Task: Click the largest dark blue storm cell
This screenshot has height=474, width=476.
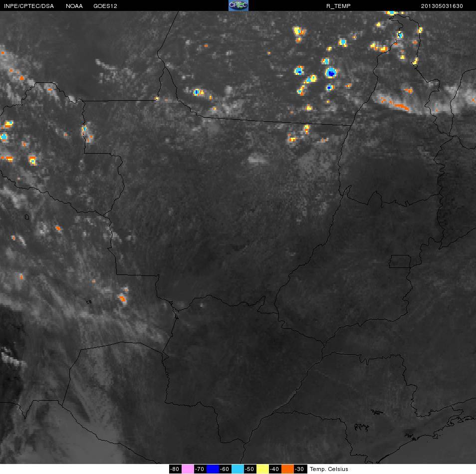Action: (x=331, y=73)
